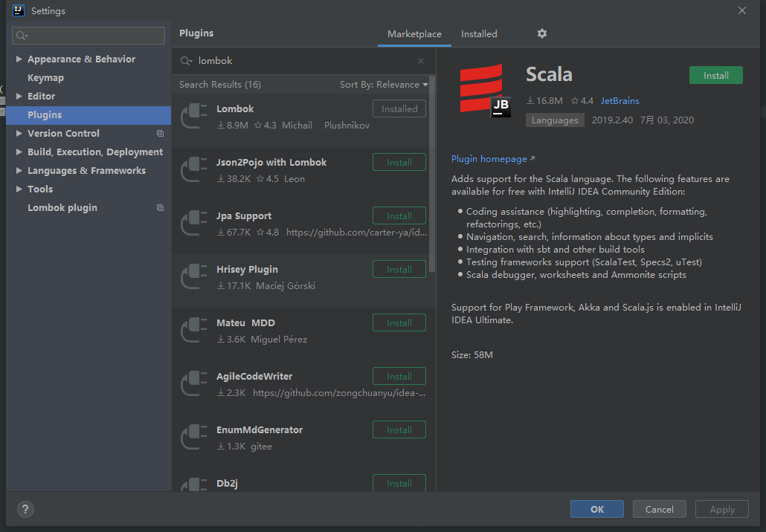Expand Version Control settings
Image resolution: width=766 pixels, height=532 pixels.
19,133
